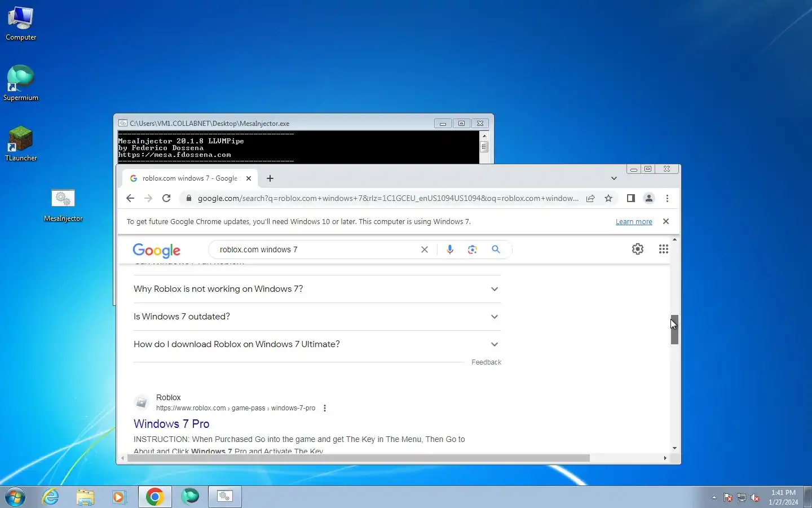Click the www.roblox.com game-pass URL text
The image size is (812, 508).
pyautogui.click(x=236, y=408)
